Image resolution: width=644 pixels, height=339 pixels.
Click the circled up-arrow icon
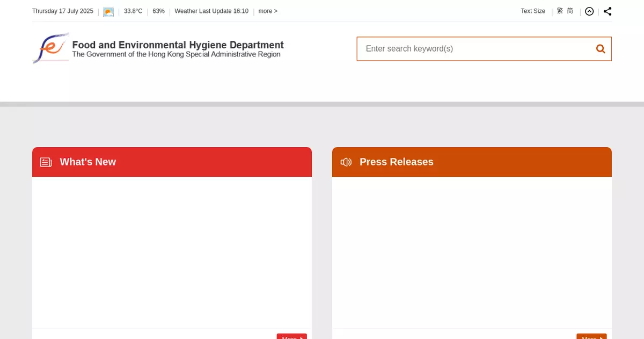point(589,11)
